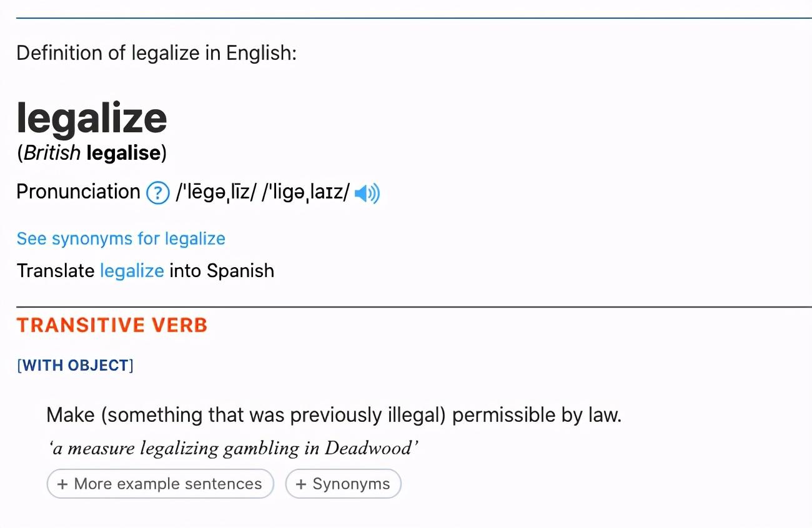Select the orange 'TRANSITIVE VERB' heading
This screenshot has width=812, height=528.
(112, 325)
